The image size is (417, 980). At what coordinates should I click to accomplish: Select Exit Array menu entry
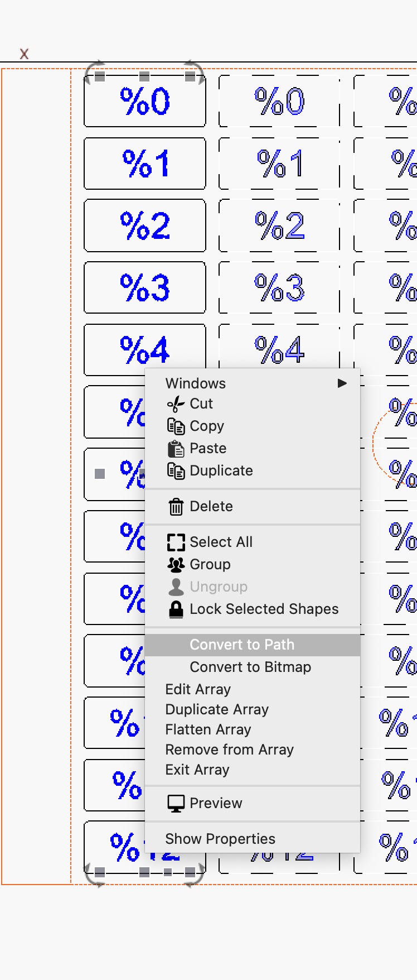click(x=253, y=770)
